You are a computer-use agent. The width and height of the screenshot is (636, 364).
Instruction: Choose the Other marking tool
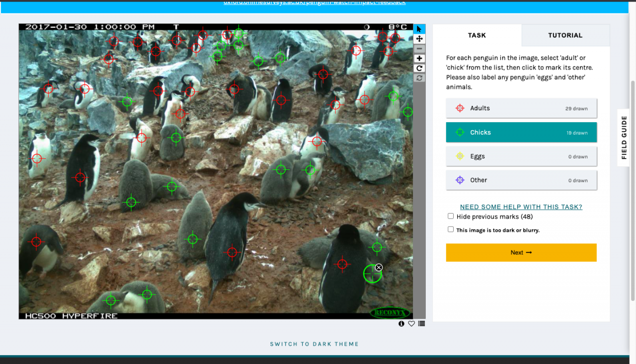tap(521, 180)
